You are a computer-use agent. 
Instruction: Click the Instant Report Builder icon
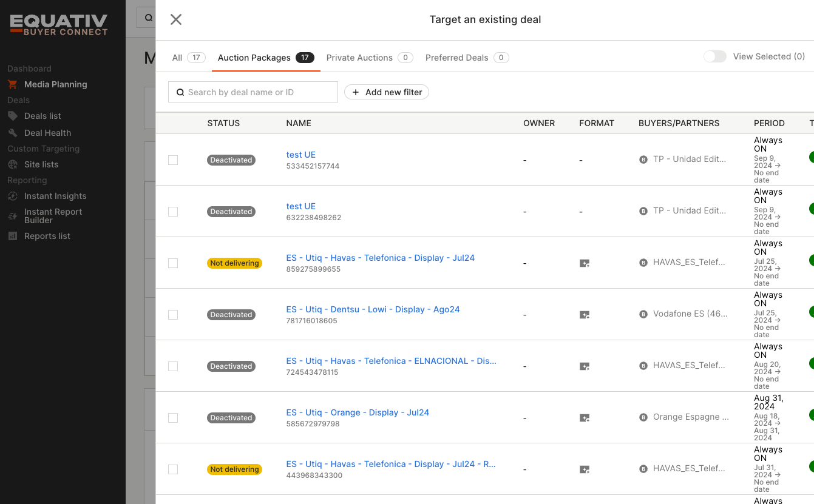[x=12, y=216]
